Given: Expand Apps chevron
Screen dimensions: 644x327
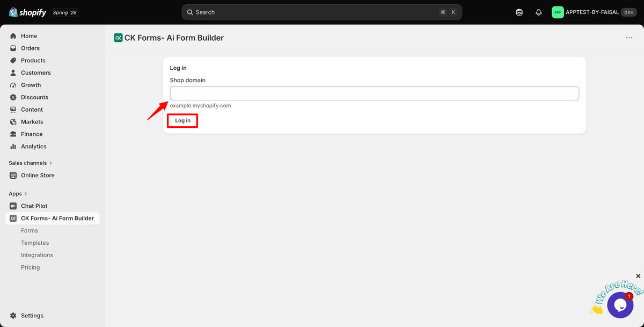Looking at the screenshot, I should (x=26, y=194).
